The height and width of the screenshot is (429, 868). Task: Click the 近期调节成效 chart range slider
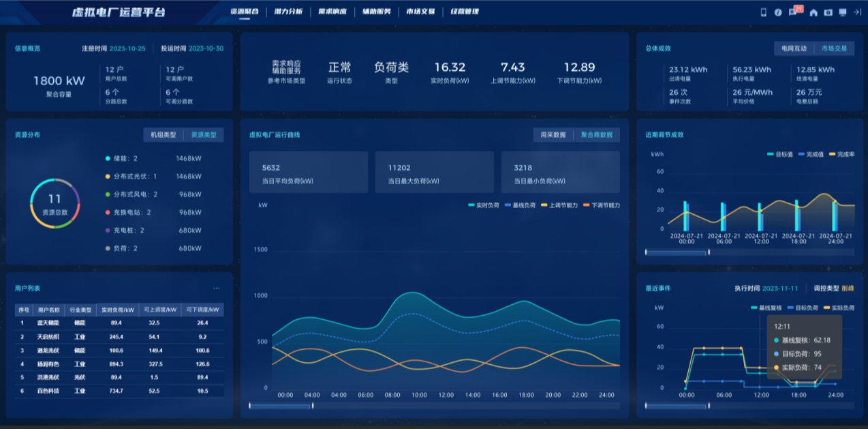(x=677, y=252)
